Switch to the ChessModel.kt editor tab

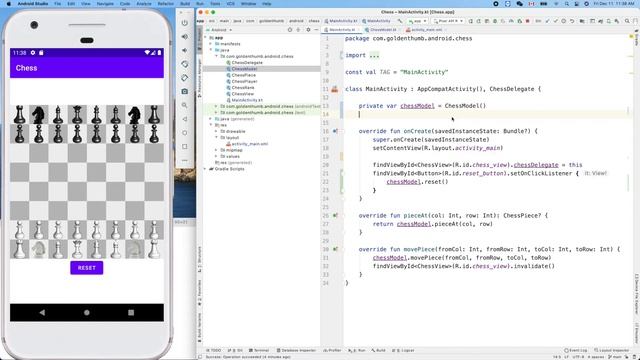(382, 30)
